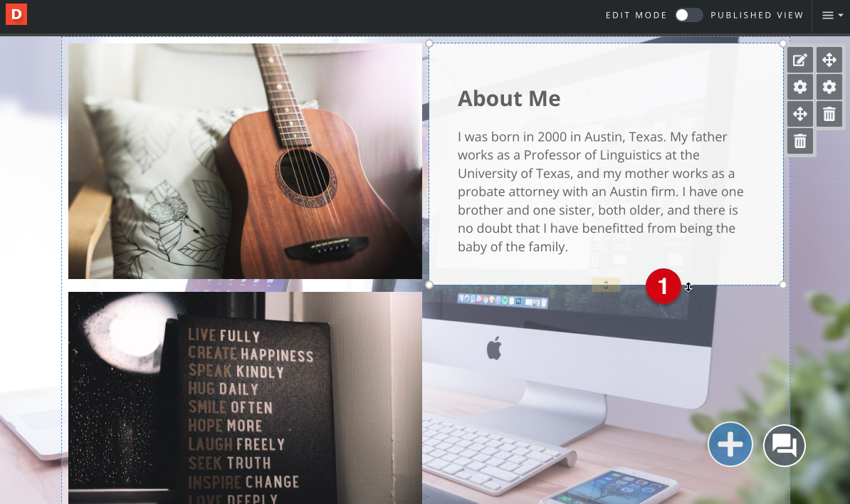Open settings gear directly below the pencil icon
The width and height of the screenshot is (850, 504).
click(800, 87)
